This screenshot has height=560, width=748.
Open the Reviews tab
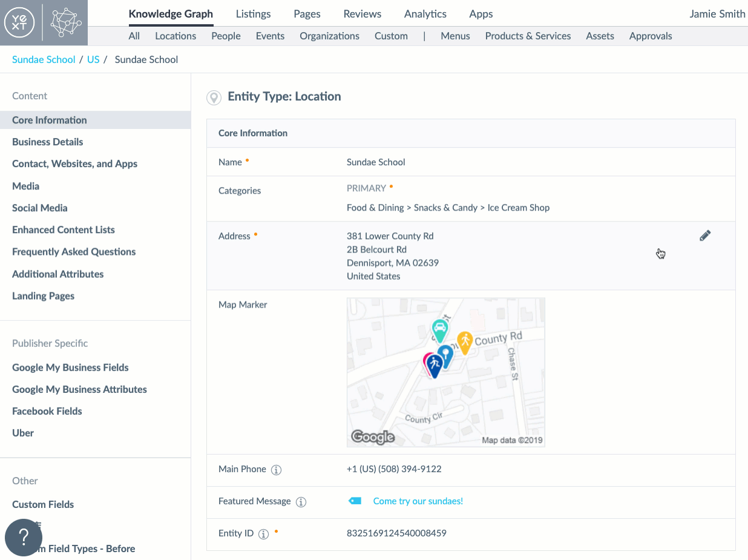363,14
